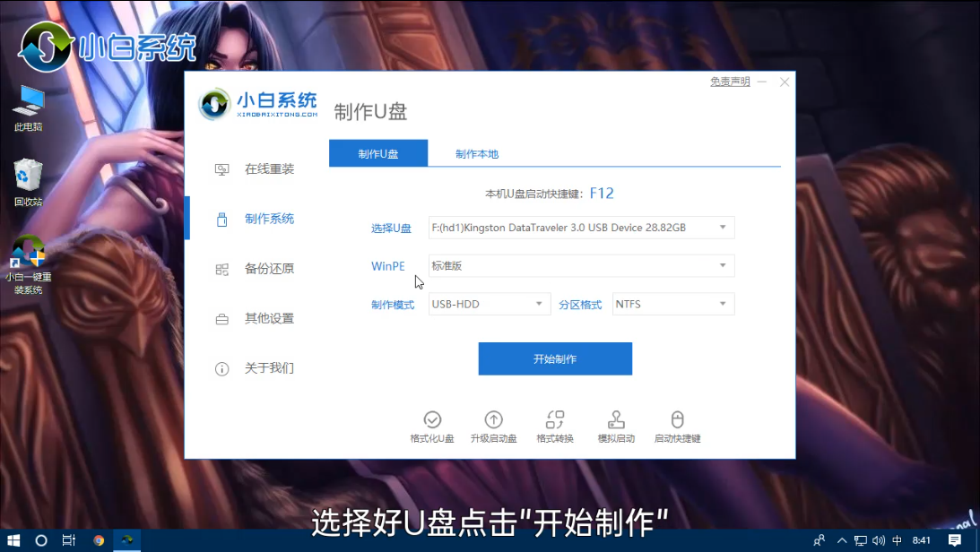Open the 在线重装 sidebar section
Viewport: 980px width, 552px height.
pyautogui.click(x=269, y=169)
